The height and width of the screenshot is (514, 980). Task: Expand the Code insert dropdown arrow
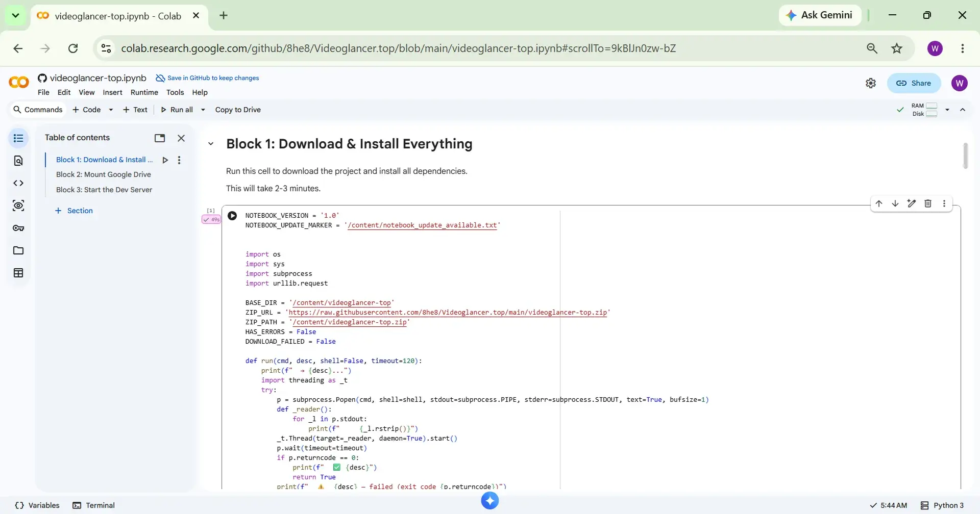pos(111,110)
